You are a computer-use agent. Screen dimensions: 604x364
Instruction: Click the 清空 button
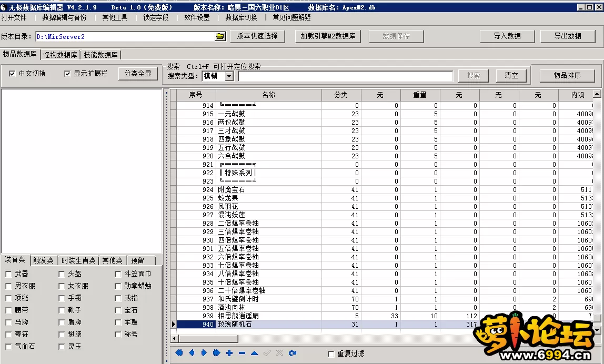[511, 76]
